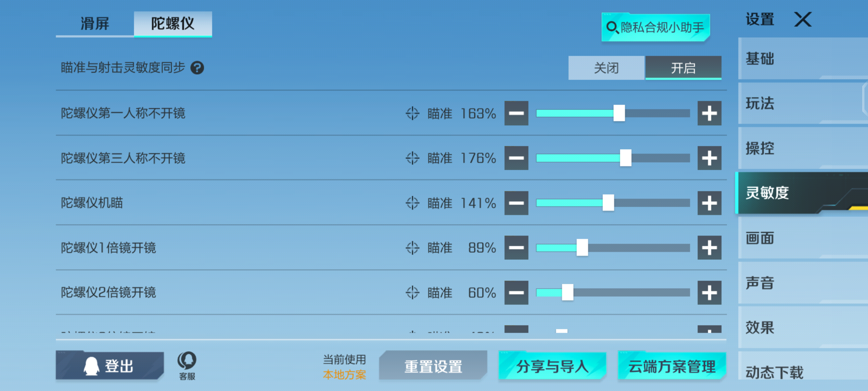Switch to the 滑屏 tab
The image size is (868, 391).
tap(95, 24)
